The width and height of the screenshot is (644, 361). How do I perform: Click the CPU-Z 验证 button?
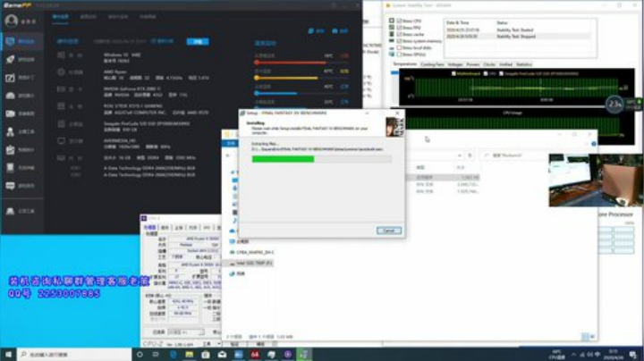(x=234, y=344)
